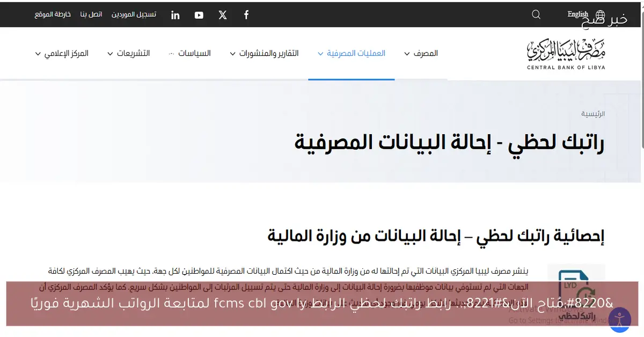644x337 pixels.
Task: Click the search magnifier icon
Action: [536, 14]
